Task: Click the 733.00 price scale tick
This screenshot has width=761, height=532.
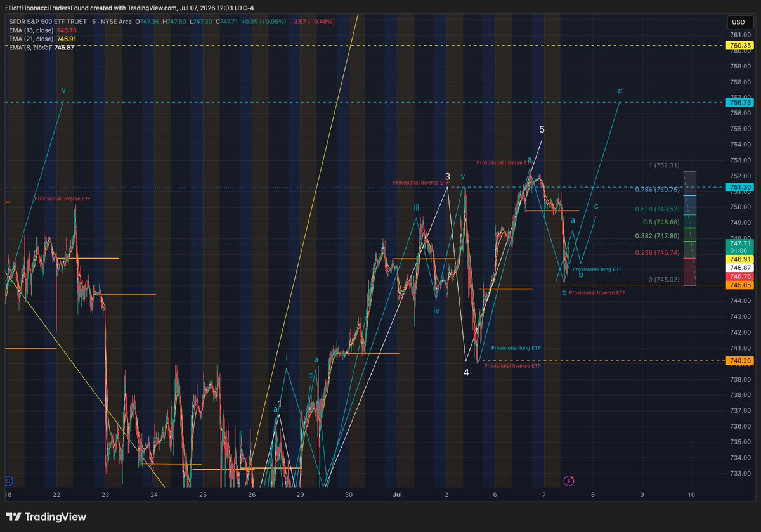Action: (740, 473)
